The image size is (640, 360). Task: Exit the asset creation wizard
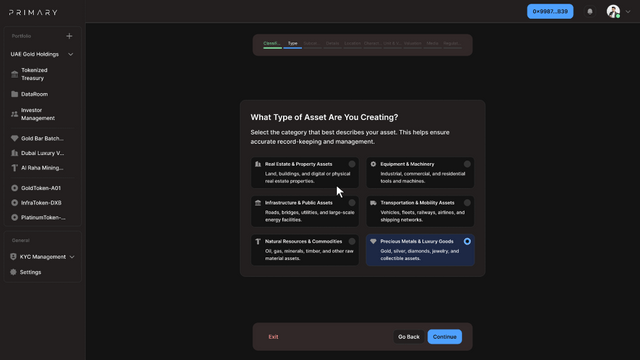tap(273, 337)
